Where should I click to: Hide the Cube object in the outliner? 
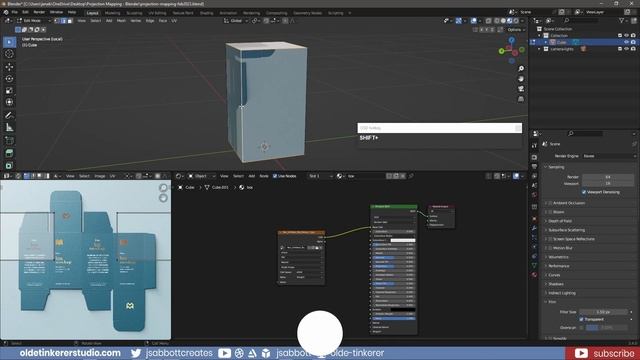[x=626, y=42]
